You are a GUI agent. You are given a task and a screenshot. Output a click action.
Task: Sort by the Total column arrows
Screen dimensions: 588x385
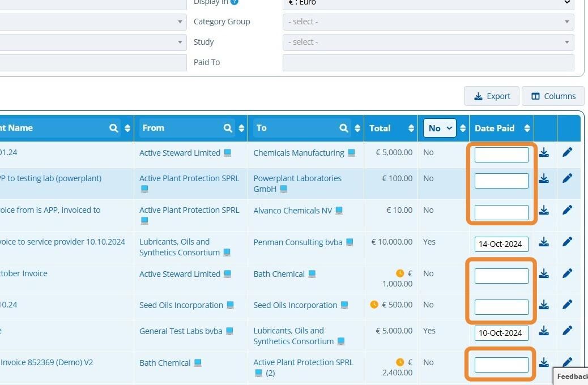(411, 128)
